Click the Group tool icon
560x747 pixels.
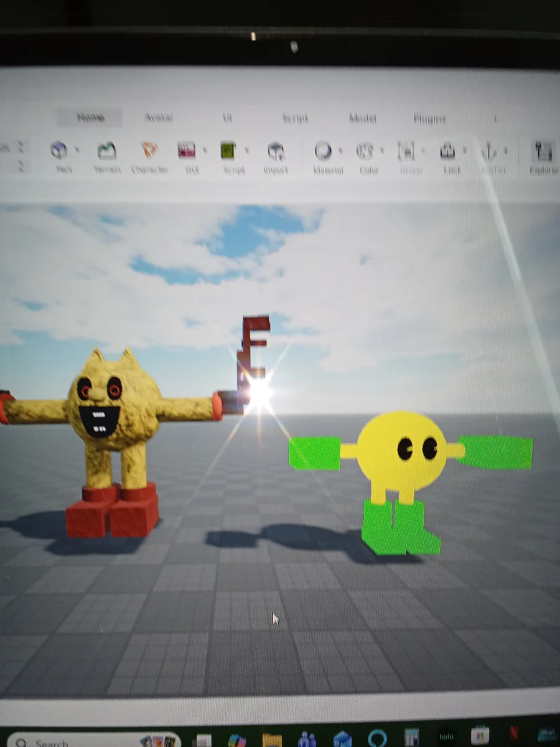tap(406, 151)
